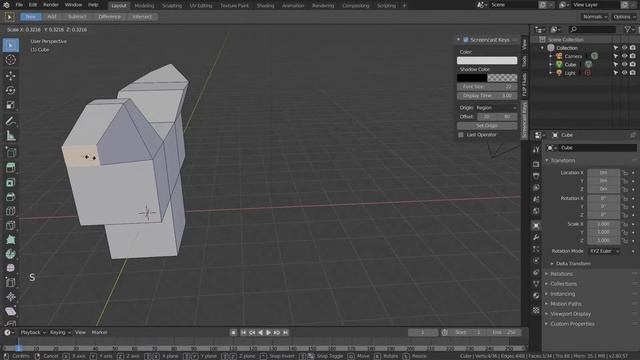This screenshot has height=360, width=640.
Task: Play the animation forward
Action: click(269, 333)
